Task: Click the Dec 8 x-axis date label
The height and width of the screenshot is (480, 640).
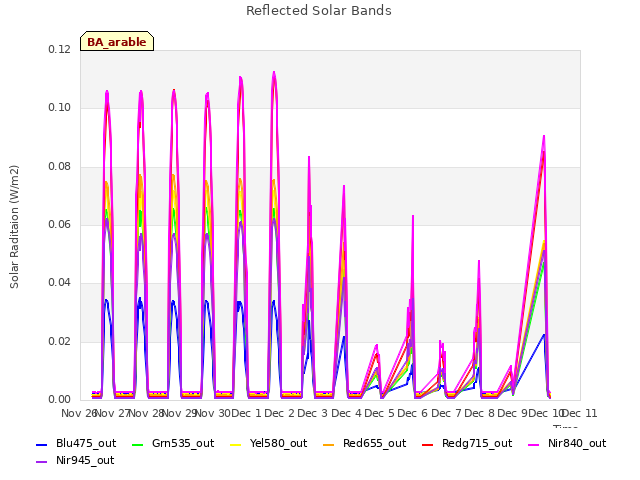Action: (x=480, y=413)
